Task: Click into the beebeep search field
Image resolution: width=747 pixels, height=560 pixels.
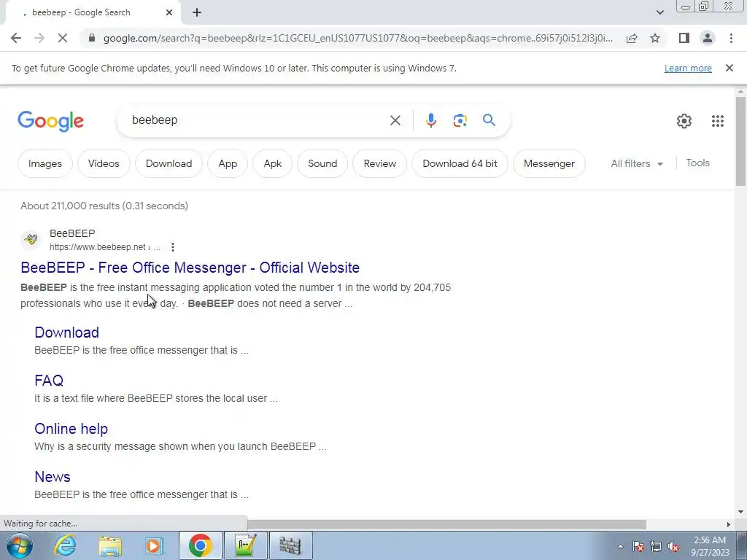Action: click(258, 120)
